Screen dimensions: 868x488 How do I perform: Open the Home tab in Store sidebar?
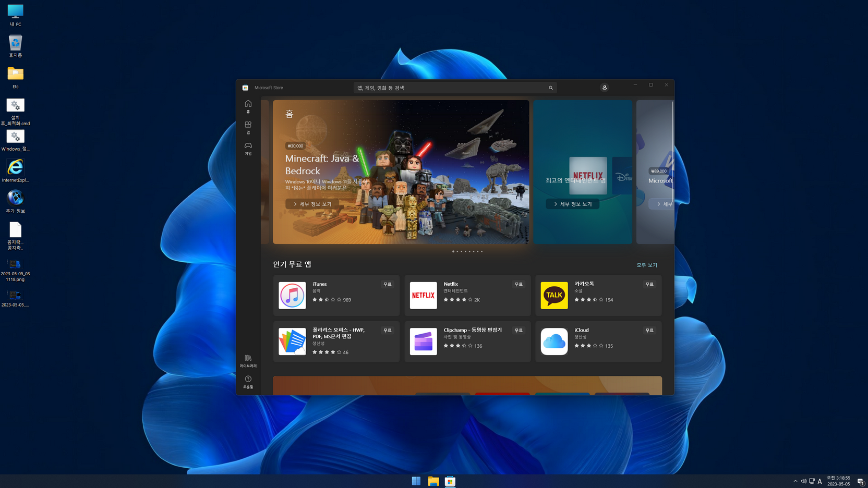[248, 106]
